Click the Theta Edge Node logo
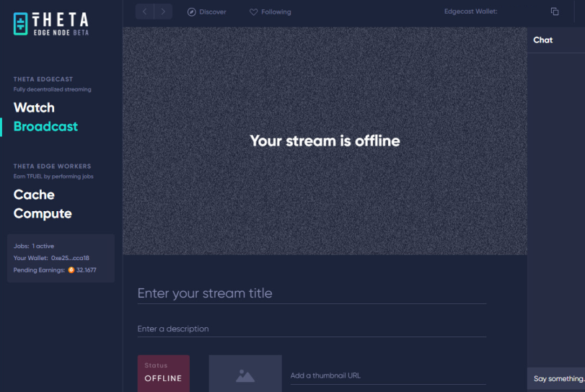The width and height of the screenshot is (585, 392). click(51, 24)
